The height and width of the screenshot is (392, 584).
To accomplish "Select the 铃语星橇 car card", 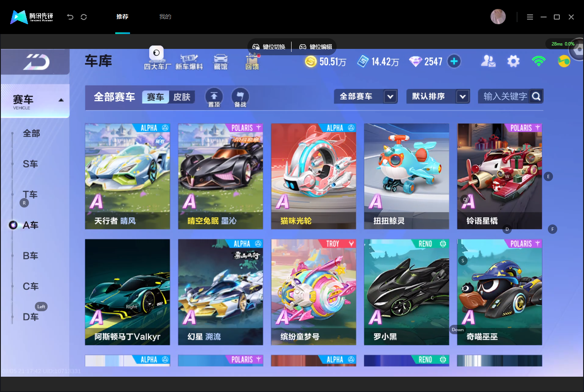I will [x=500, y=176].
